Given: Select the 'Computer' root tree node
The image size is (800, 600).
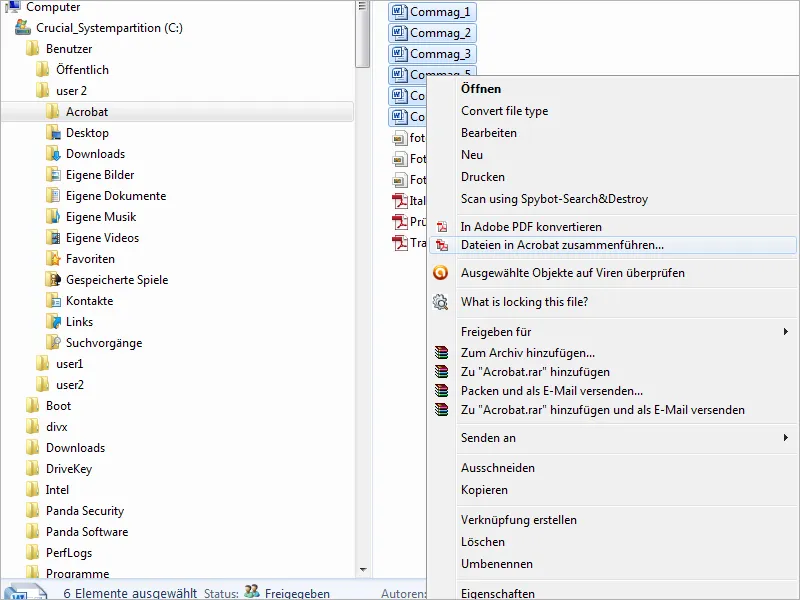Looking at the screenshot, I should tap(53, 7).
